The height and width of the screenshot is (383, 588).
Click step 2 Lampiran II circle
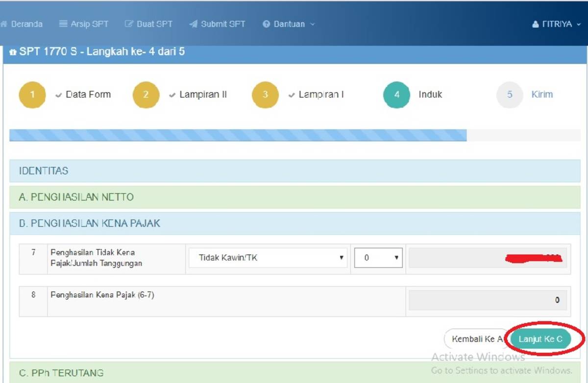146,95
